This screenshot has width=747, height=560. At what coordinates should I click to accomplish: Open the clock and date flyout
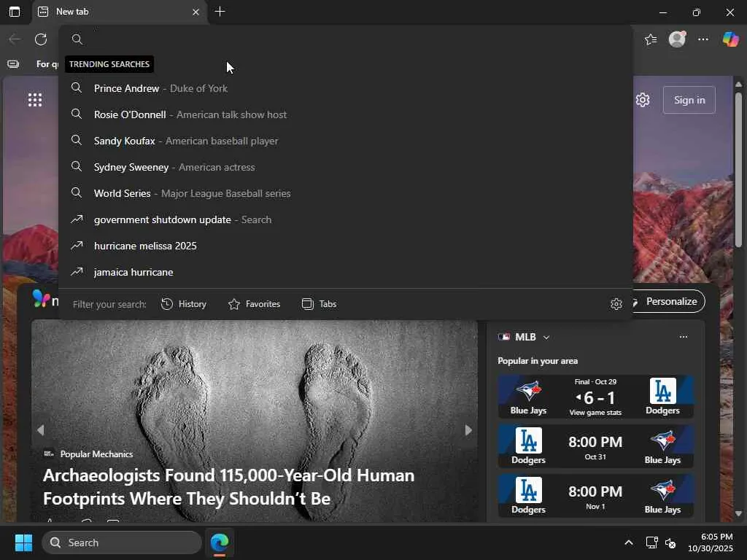click(711, 542)
